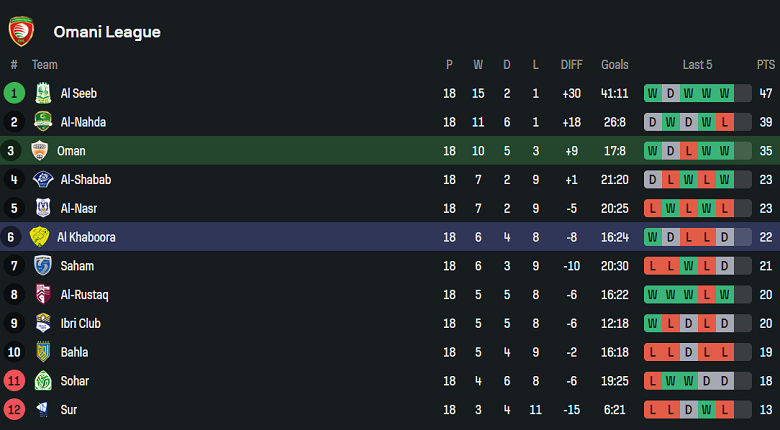Click the Al-Shabab club crest
This screenshot has height=430, width=780.
pyautogui.click(x=43, y=180)
